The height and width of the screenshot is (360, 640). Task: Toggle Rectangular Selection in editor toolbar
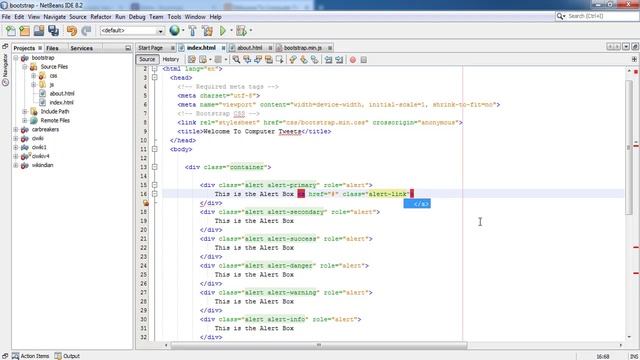tap(280, 60)
